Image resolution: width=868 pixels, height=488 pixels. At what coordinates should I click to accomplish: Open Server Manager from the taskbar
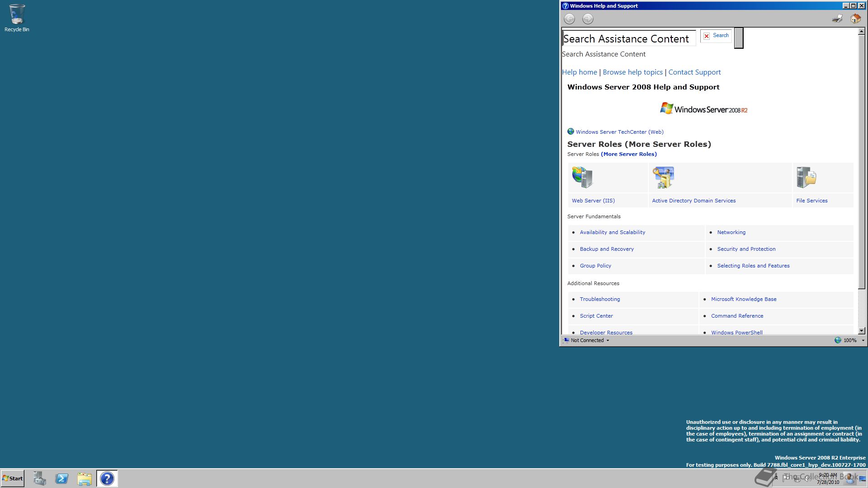pos(39,479)
